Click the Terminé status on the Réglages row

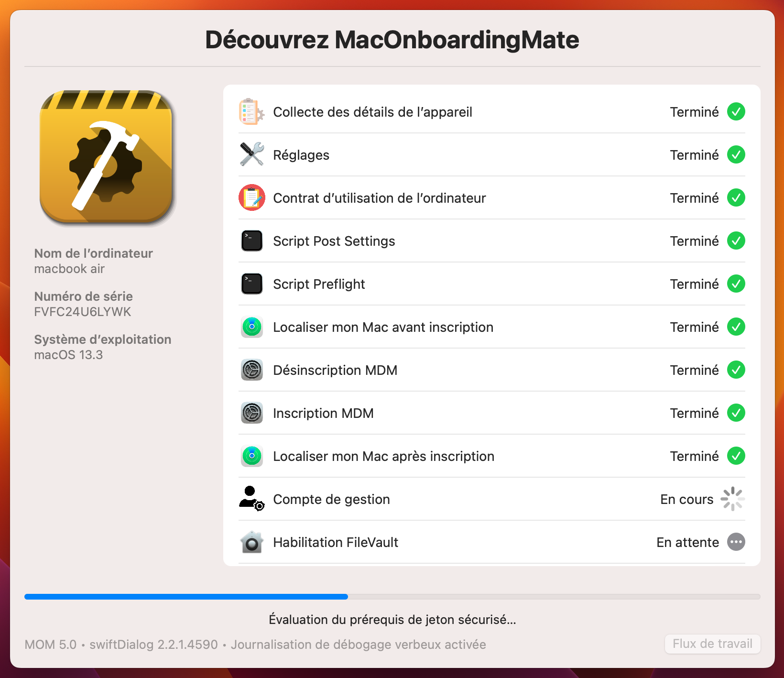click(694, 155)
